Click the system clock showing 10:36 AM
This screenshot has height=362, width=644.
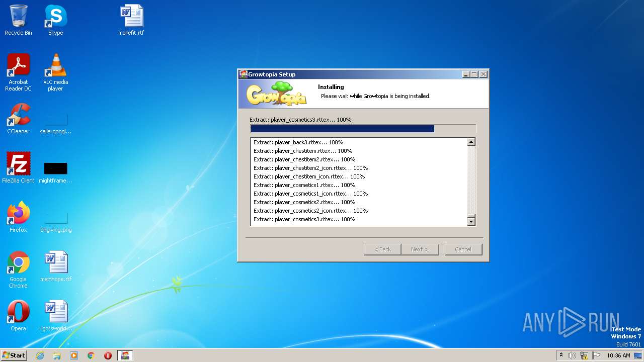tap(618, 355)
